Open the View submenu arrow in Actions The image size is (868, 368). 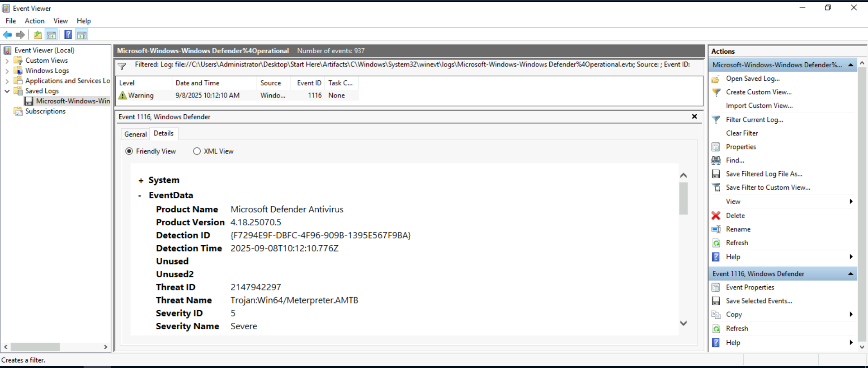point(851,202)
